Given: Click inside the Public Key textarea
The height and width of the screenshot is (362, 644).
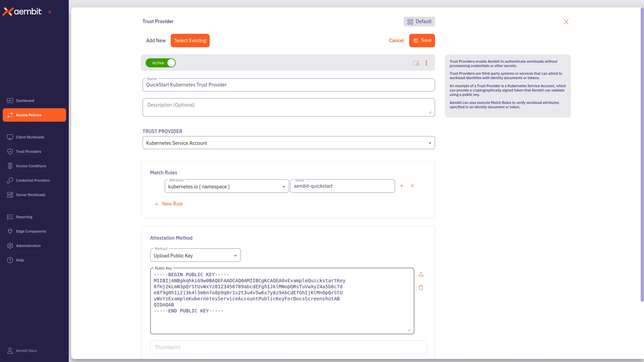Looking at the screenshot, I should coord(282,301).
